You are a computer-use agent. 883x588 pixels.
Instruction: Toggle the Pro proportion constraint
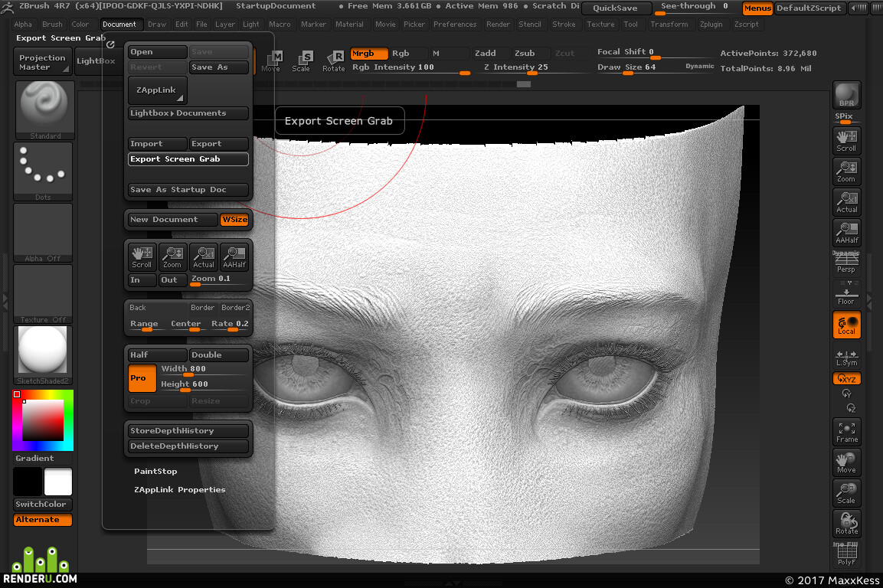pos(142,377)
